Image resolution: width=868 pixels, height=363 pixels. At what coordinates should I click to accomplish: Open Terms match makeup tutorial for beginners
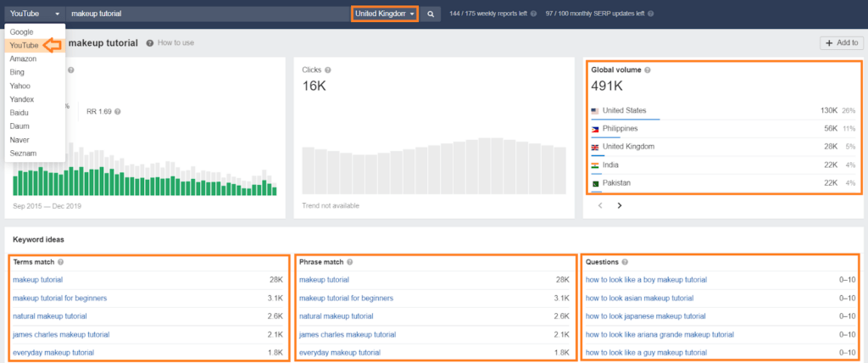tap(60, 299)
